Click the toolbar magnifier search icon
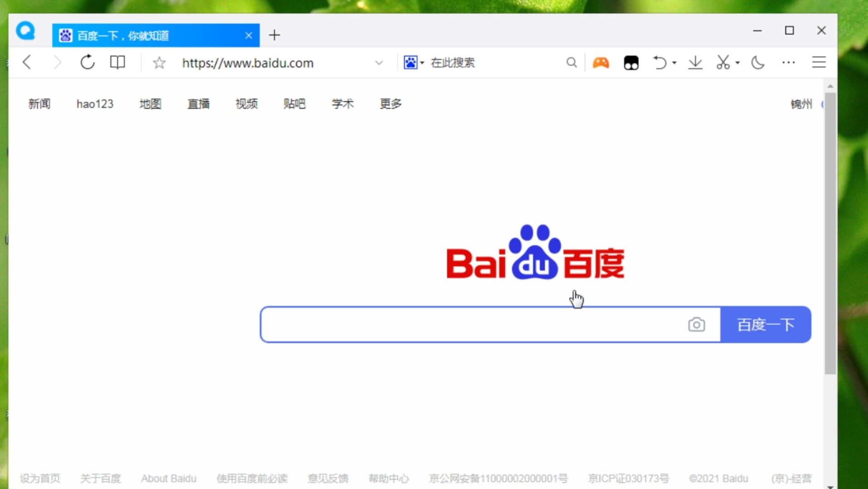868x489 pixels. (572, 62)
